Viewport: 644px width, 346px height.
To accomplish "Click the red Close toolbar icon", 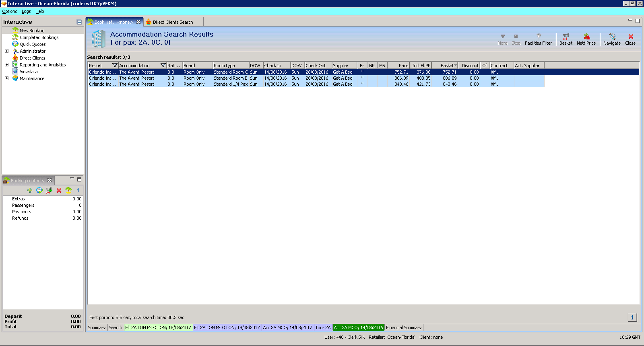I will 631,37.
